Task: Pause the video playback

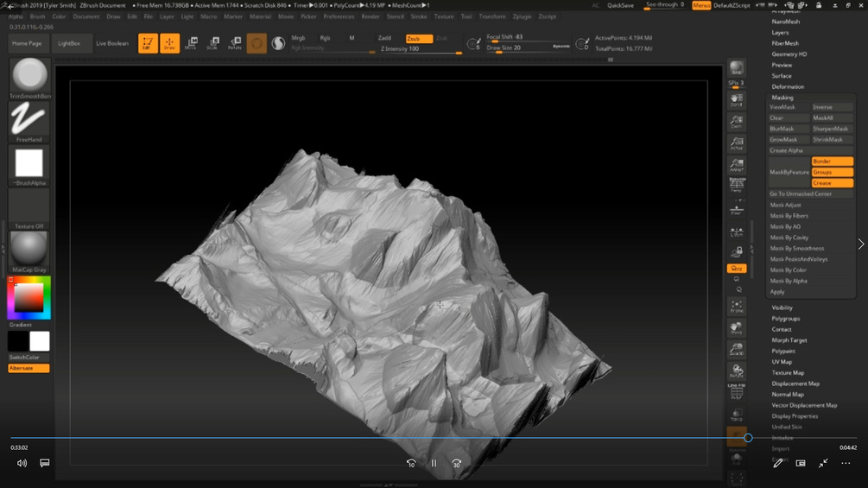Action: 434,463
